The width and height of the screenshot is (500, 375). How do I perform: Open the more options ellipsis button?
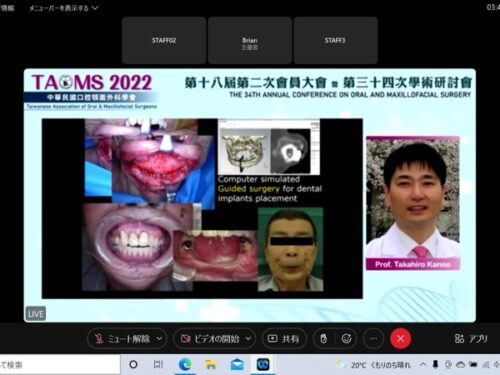point(373,339)
